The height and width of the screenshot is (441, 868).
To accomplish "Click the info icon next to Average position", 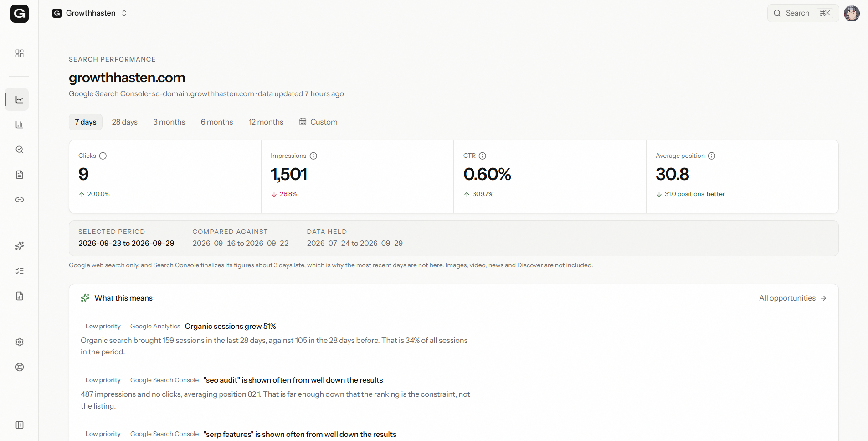I will coord(712,156).
